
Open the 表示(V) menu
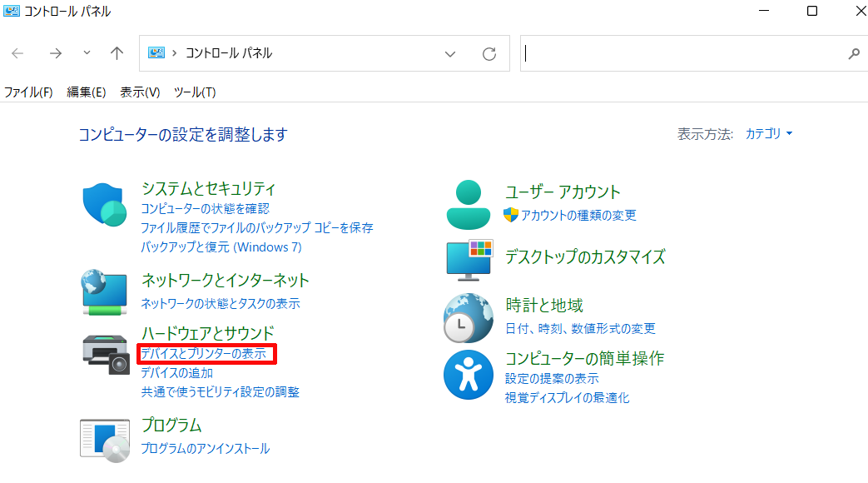tap(141, 92)
